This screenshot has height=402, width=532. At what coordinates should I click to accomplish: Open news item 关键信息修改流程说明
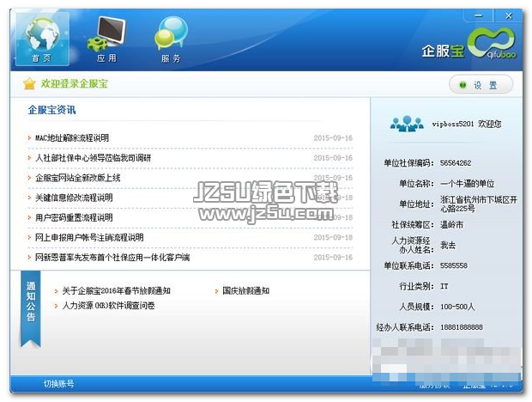[74, 198]
